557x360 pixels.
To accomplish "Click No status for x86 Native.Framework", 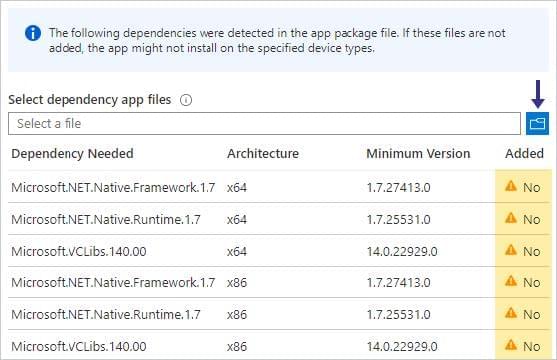I will tap(531, 283).
